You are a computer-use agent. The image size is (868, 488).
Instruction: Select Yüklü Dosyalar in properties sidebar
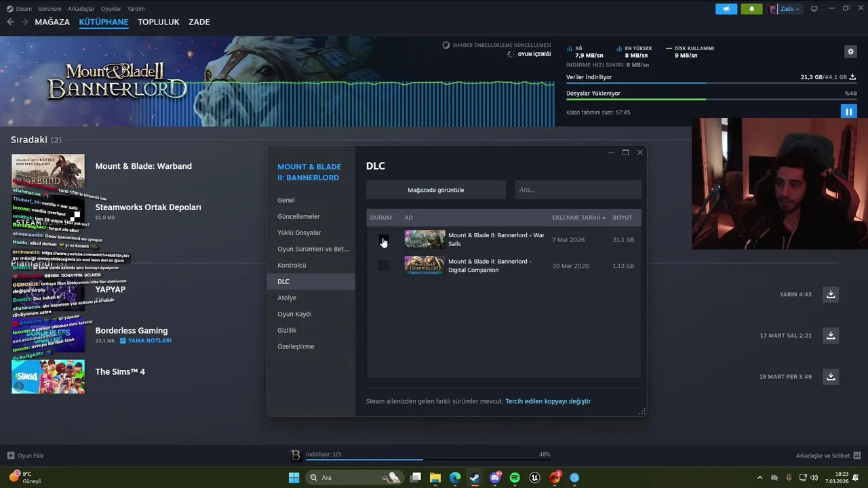(x=311, y=232)
